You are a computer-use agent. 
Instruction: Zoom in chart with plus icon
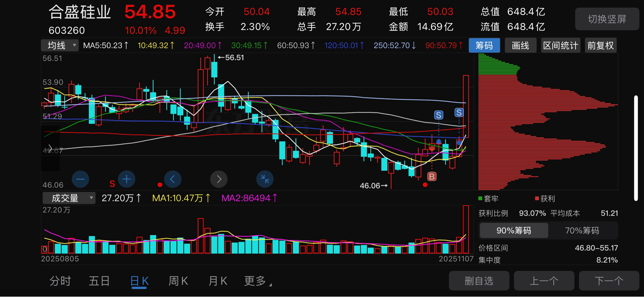pos(126,179)
